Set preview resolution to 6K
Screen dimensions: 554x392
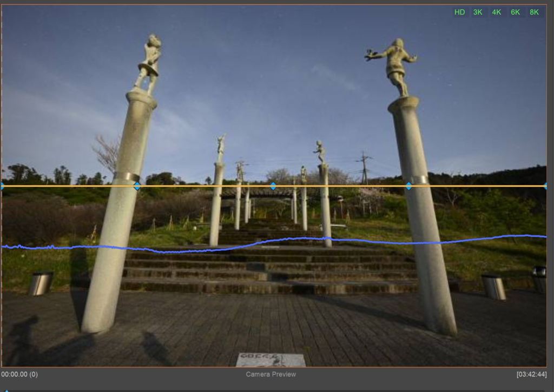515,12
